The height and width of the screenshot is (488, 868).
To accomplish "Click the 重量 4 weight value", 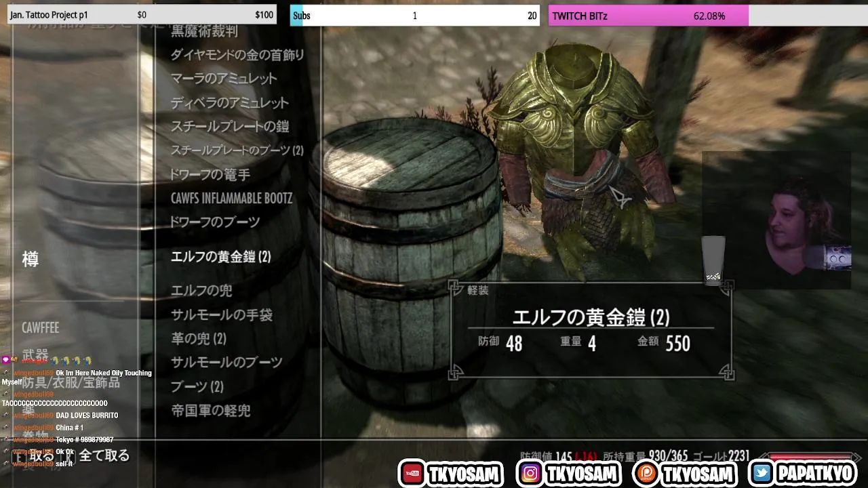I will click(578, 343).
